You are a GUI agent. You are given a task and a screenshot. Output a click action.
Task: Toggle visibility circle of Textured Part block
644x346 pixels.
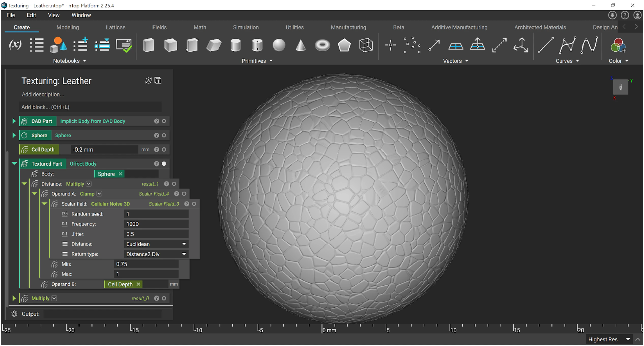tap(164, 164)
